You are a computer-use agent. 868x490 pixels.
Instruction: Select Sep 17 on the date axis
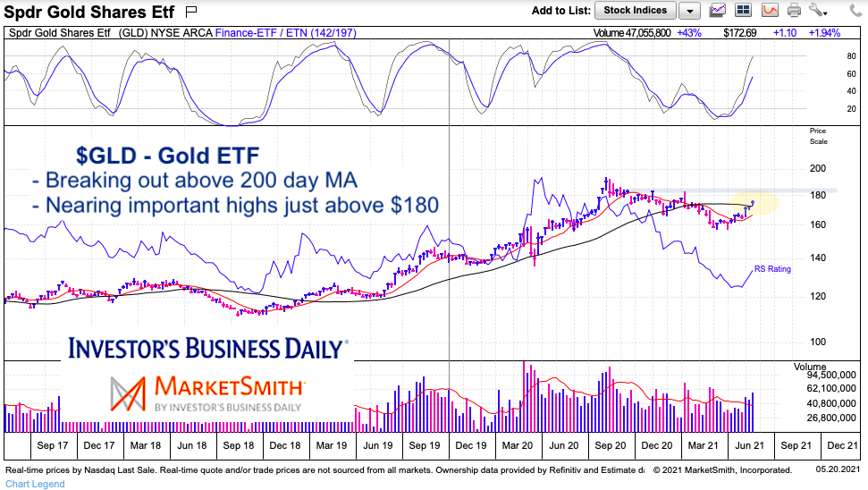(x=53, y=445)
